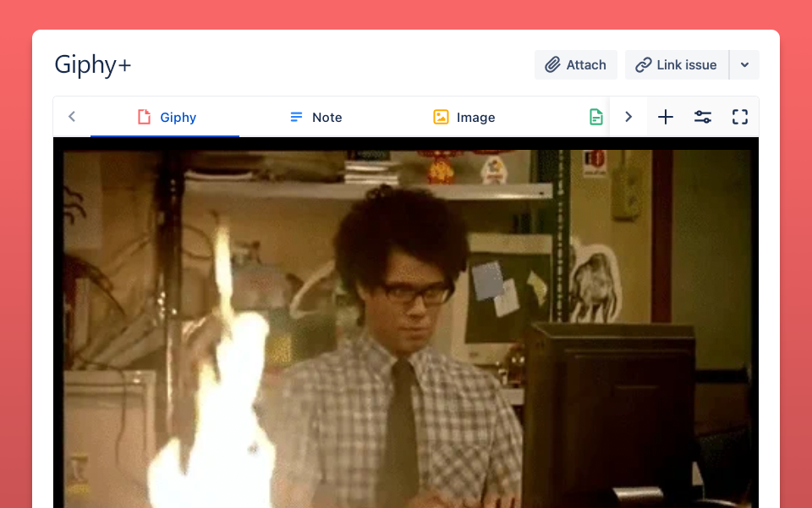Add a new tab with the plus icon
The width and height of the screenshot is (812, 508).
point(666,117)
